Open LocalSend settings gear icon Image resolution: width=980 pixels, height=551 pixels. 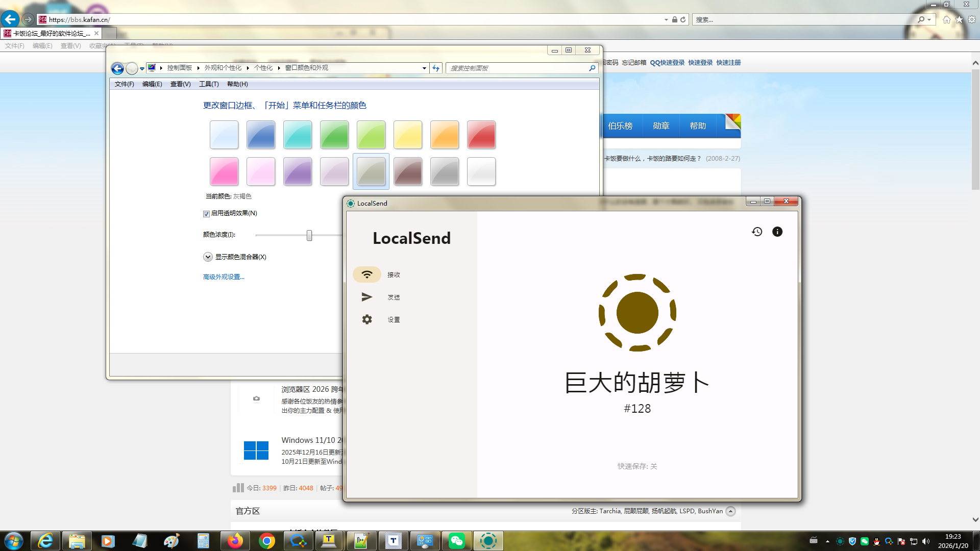click(367, 319)
